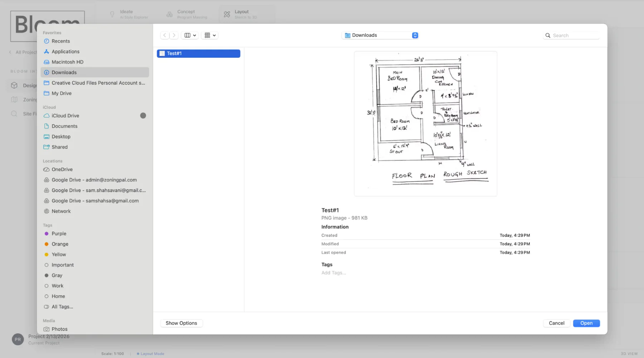
Task: Open the grouping options chevron
Action: [215, 35]
